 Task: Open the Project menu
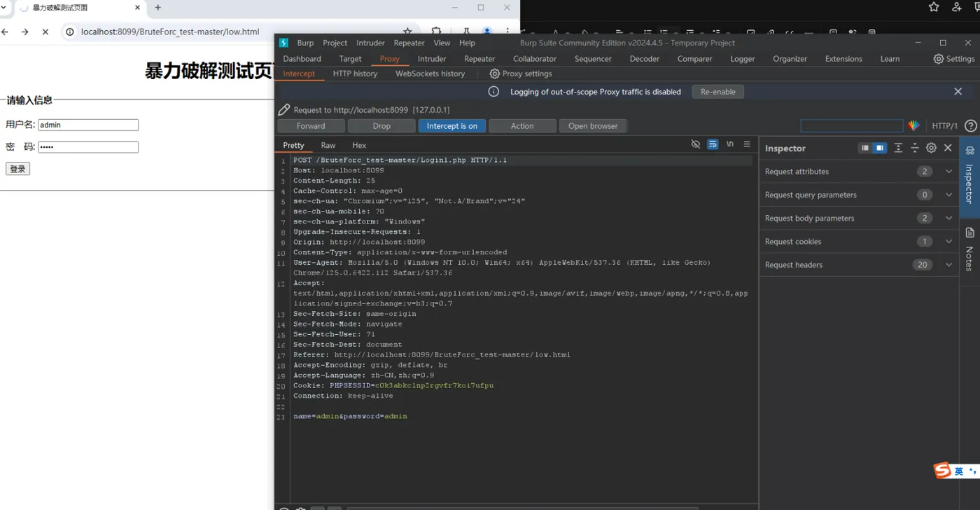335,43
